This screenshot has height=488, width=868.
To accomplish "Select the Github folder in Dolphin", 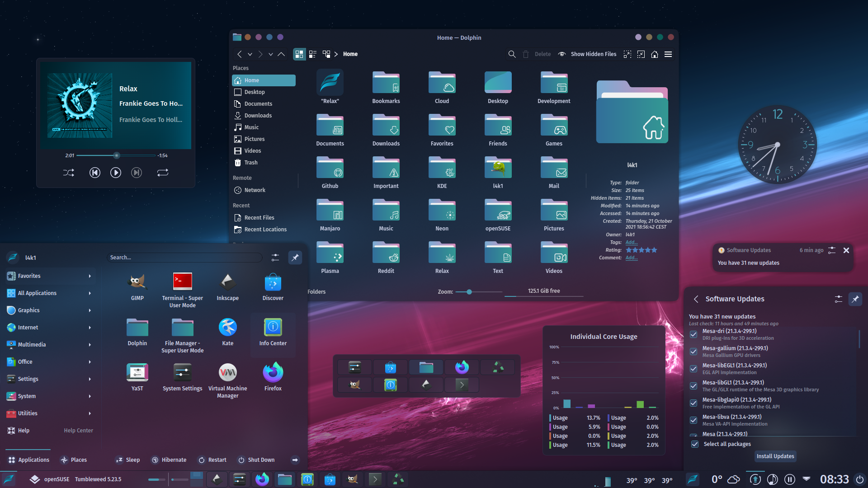I will [330, 173].
